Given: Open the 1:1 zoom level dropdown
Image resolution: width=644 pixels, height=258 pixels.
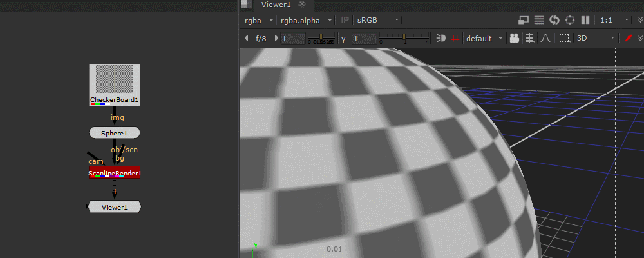Looking at the screenshot, I should point(614,20).
